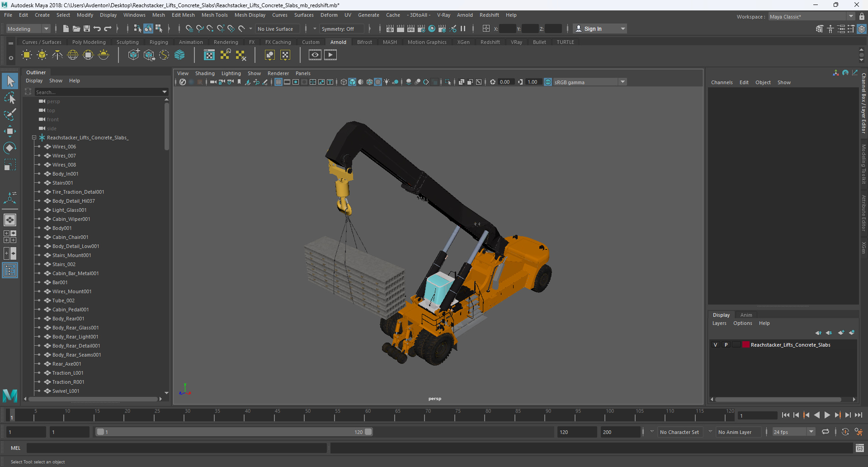Screen dimensions: 868x467
Task: Play the animation forward
Action: click(x=827, y=415)
